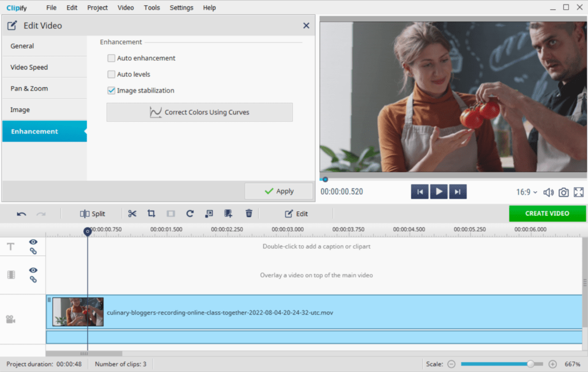Open the 16:9 aspect ratio dropdown
Image resolution: width=588 pixels, height=372 pixels.
(527, 192)
